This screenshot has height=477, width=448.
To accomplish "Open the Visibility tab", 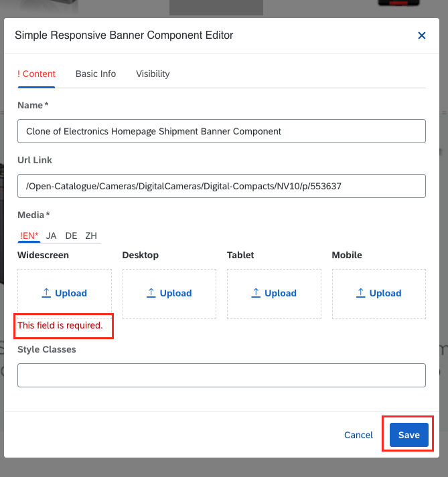I will pyautogui.click(x=153, y=74).
